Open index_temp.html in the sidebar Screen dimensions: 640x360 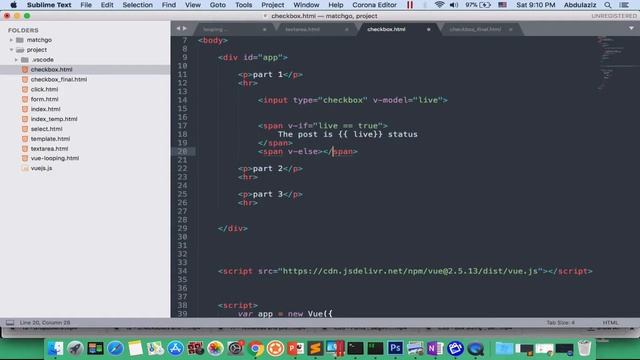pos(54,119)
